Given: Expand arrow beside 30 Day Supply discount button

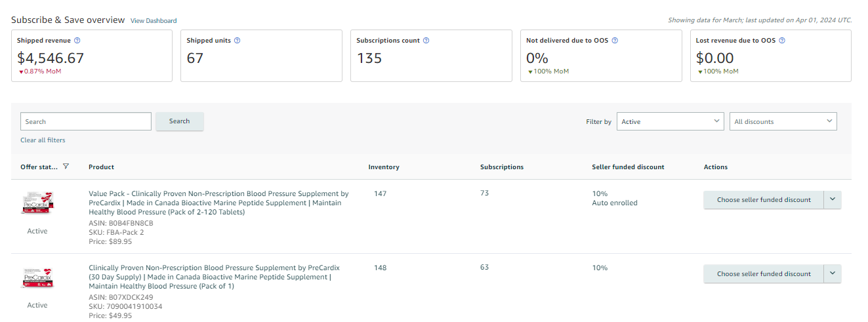Looking at the screenshot, I should 832,274.
